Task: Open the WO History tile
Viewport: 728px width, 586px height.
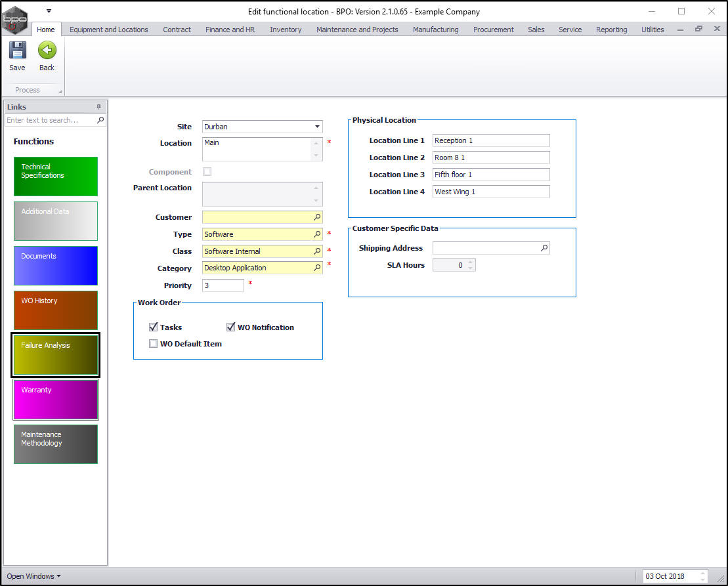Action: click(56, 310)
